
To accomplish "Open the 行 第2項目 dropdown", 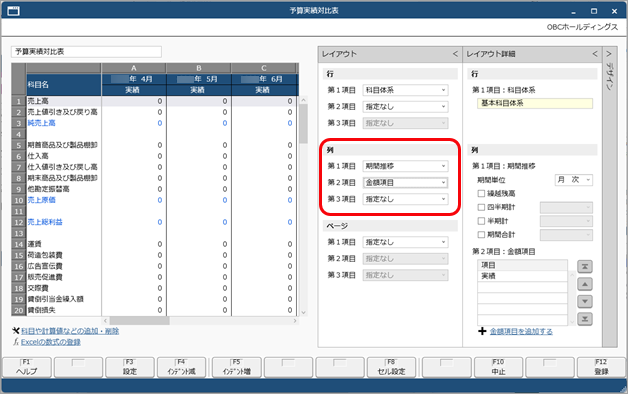I will click(x=405, y=107).
